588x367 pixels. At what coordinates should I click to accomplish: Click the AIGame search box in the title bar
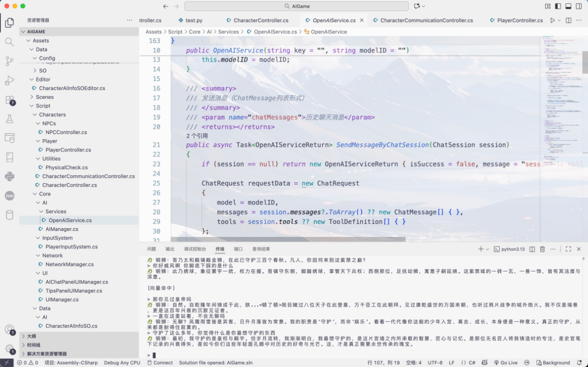coord(297,6)
